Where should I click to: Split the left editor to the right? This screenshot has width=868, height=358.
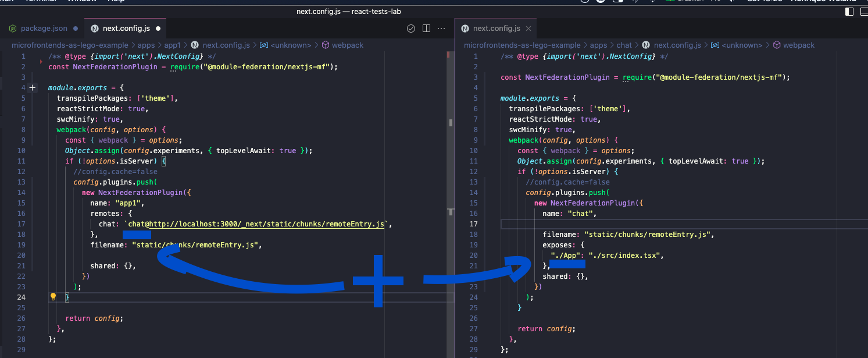coord(426,28)
